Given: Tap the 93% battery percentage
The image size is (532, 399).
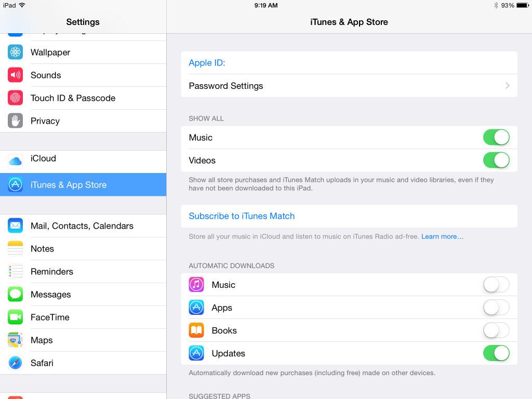Looking at the screenshot, I should 508,5.
